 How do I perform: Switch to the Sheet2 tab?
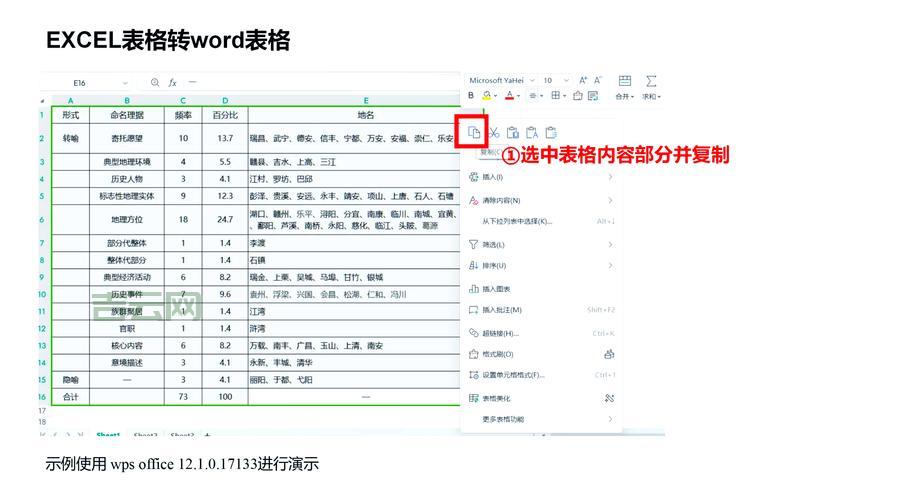pyautogui.click(x=145, y=435)
